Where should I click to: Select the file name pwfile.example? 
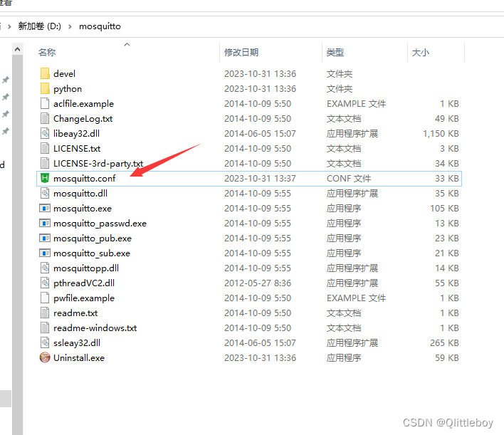[x=84, y=298]
